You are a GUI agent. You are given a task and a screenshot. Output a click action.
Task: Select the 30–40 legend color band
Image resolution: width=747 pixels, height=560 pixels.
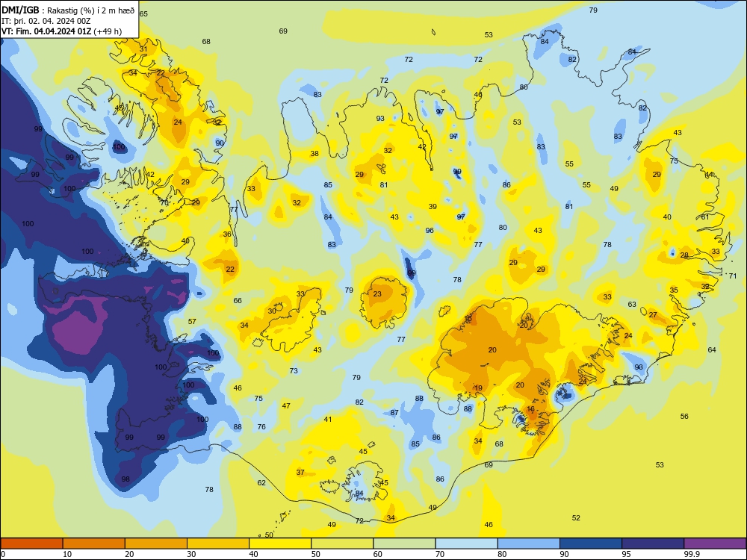tap(218, 544)
